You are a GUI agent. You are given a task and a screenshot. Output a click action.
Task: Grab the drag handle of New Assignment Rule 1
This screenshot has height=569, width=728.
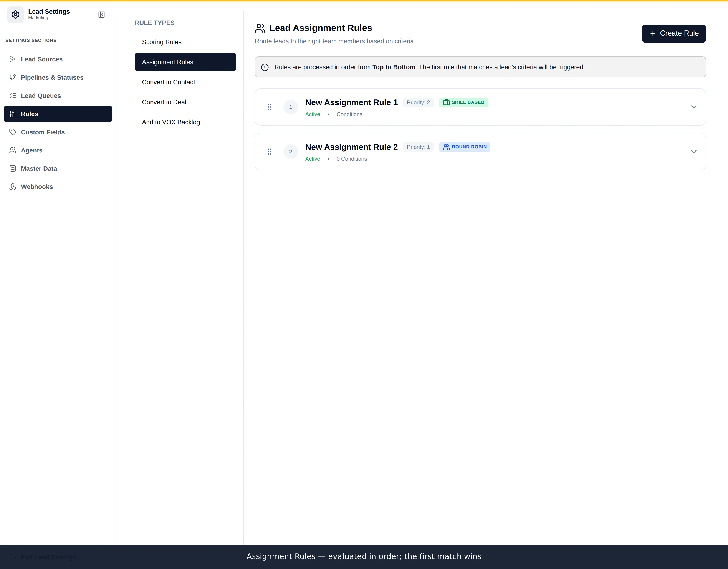click(269, 107)
